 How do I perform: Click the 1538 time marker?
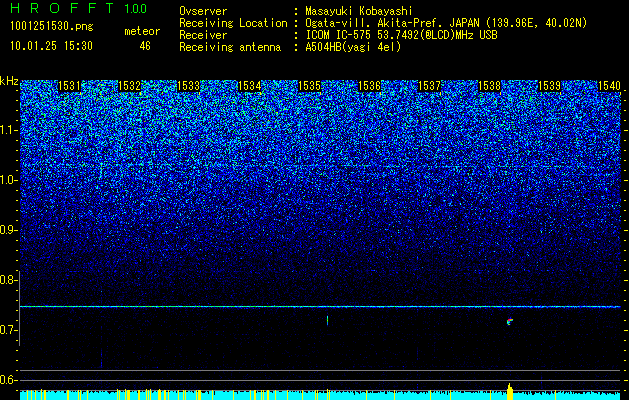click(489, 86)
